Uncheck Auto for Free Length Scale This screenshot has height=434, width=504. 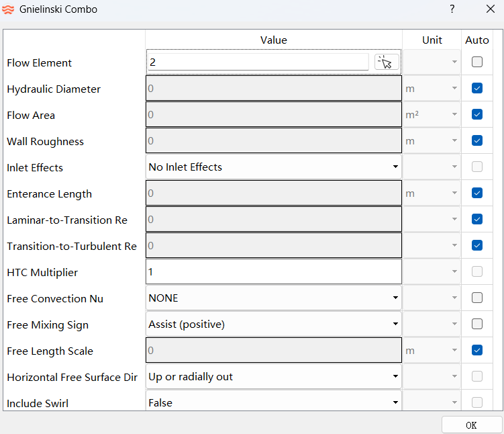click(x=477, y=351)
